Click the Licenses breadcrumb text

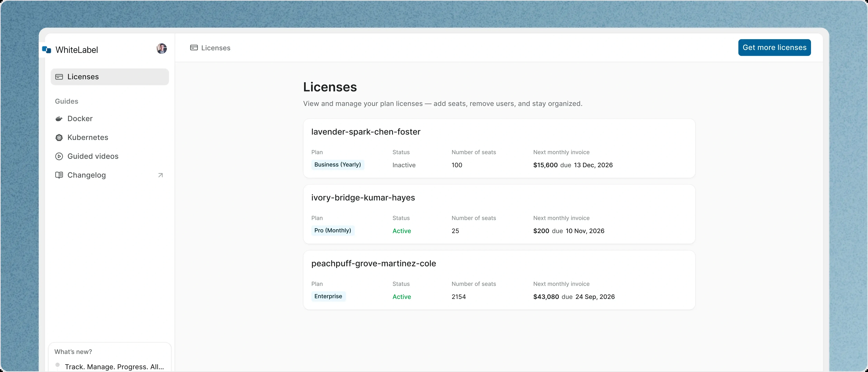coord(216,48)
